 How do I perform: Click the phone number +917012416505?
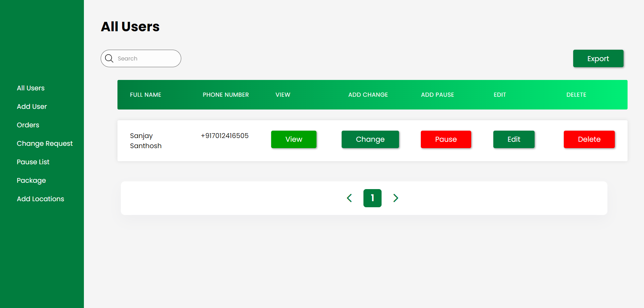(225, 136)
